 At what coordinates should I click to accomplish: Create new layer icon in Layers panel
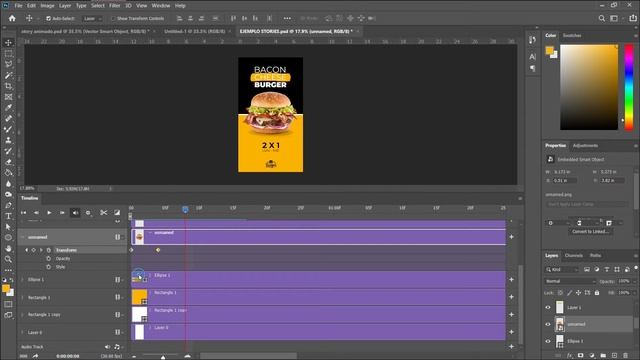coord(615,356)
